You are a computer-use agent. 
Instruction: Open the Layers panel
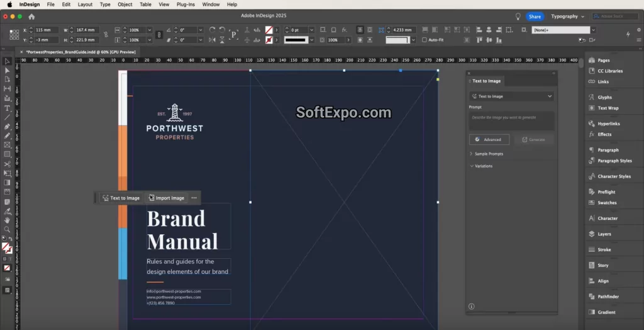(604, 234)
